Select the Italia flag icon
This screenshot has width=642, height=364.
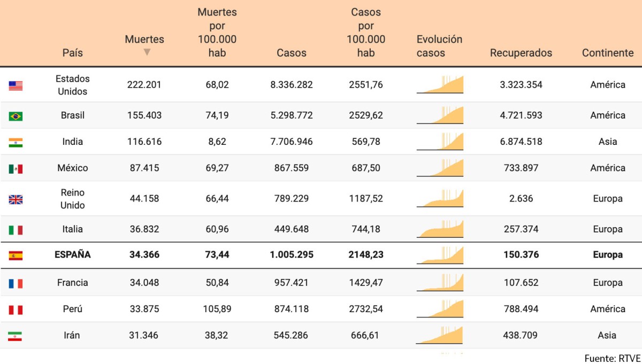point(16,229)
